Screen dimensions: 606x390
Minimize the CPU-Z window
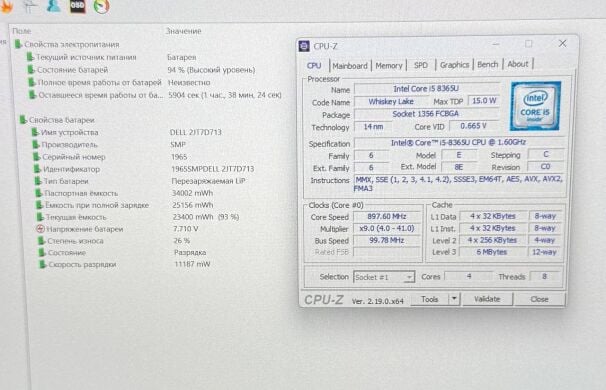[496, 44]
